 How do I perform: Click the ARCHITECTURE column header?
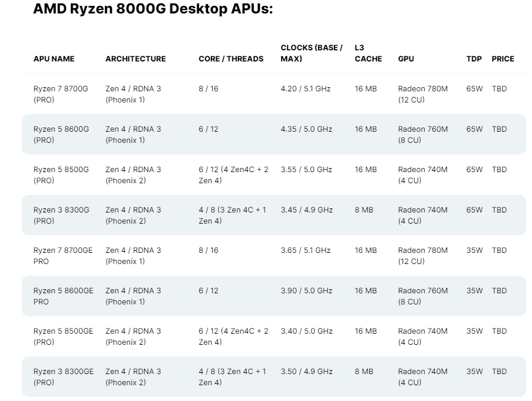click(136, 59)
